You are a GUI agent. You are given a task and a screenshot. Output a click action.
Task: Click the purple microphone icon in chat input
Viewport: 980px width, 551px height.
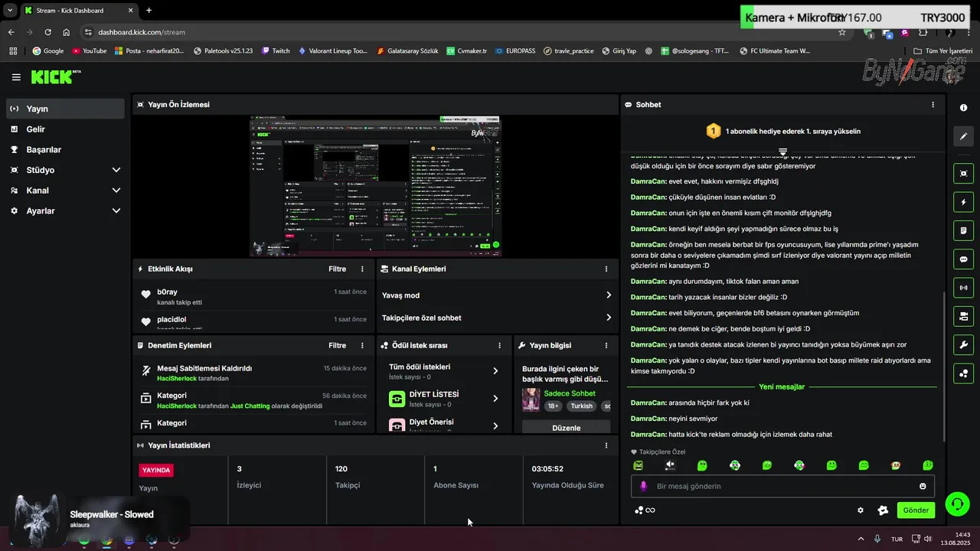tap(643, 486)
